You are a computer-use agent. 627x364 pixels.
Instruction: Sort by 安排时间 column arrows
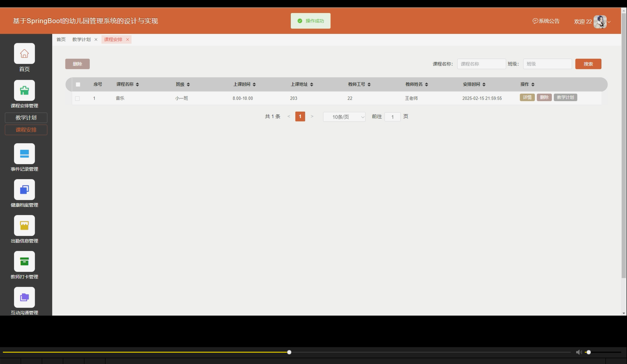[484, 84]
